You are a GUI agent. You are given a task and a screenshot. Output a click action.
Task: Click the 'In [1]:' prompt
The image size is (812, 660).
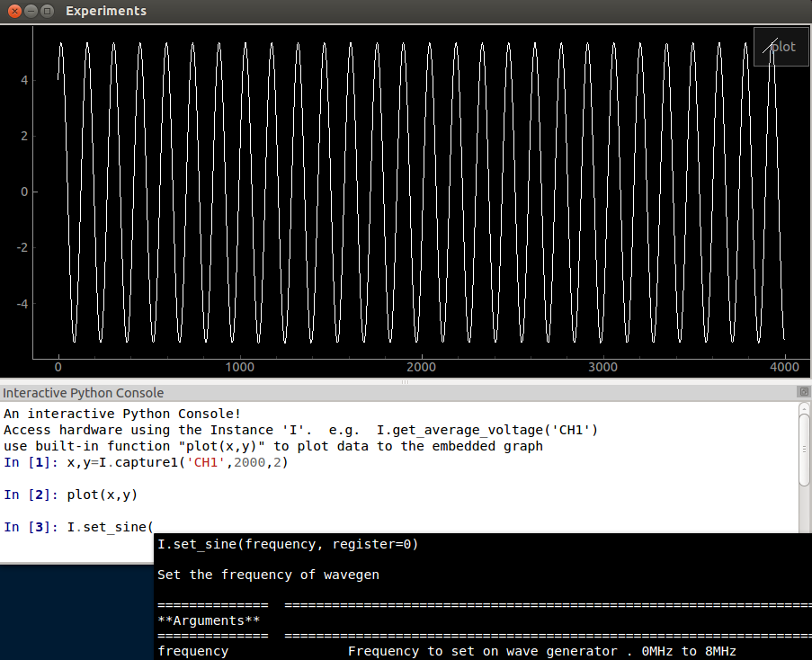point(31,462)
